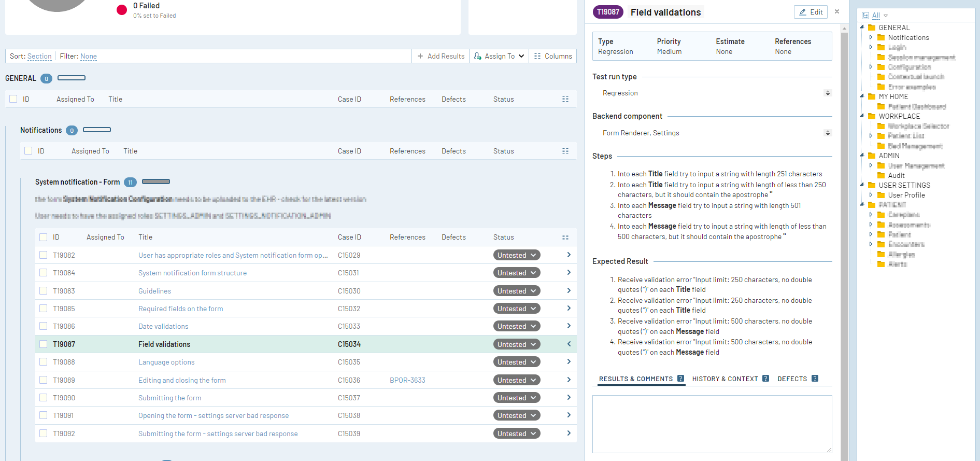Check the box for test T19084
Viewport: 980px width, 461px height.
(x=44, y=273)
